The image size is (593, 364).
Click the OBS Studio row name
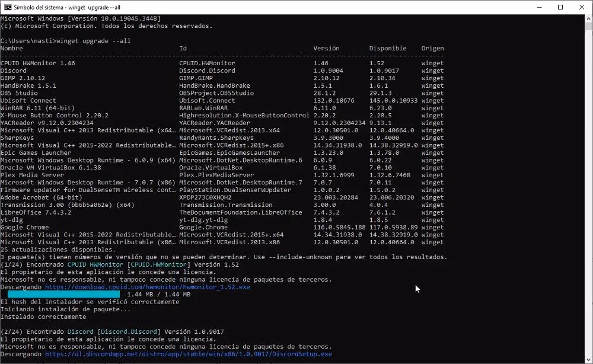pyautogui.click(x=19, y=93)
